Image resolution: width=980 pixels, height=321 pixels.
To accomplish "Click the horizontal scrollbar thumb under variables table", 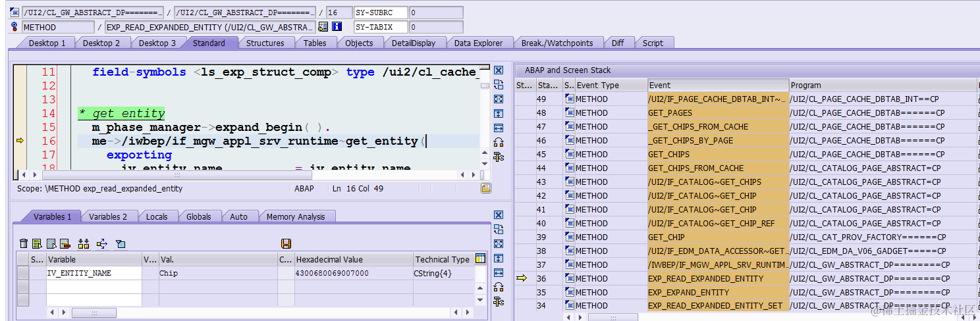I will 94,312.
